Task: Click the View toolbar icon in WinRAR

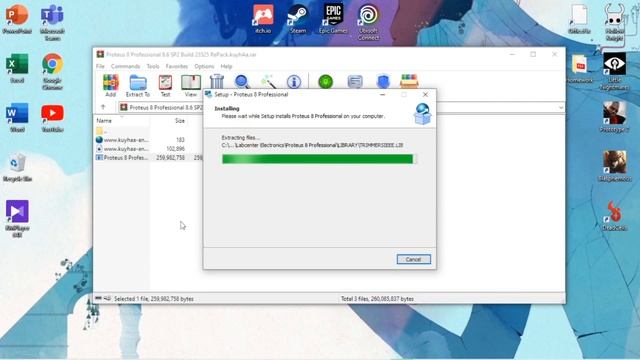Action: tap(191, 85)
